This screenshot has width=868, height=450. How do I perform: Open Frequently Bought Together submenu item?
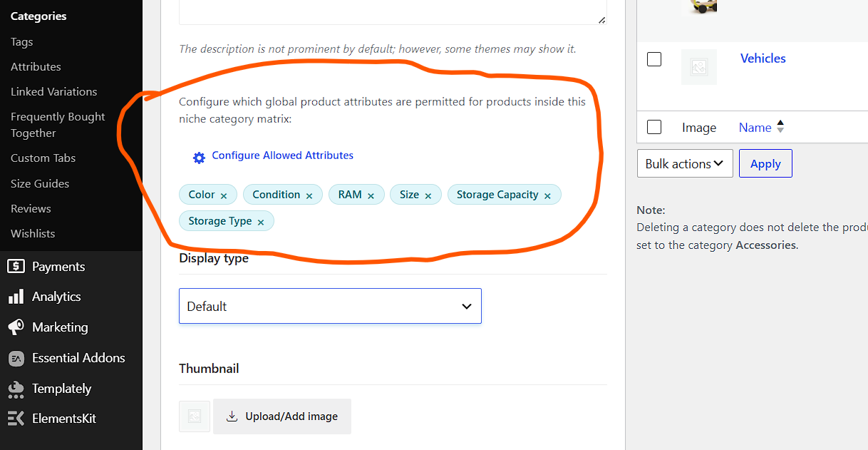[58, 125]
